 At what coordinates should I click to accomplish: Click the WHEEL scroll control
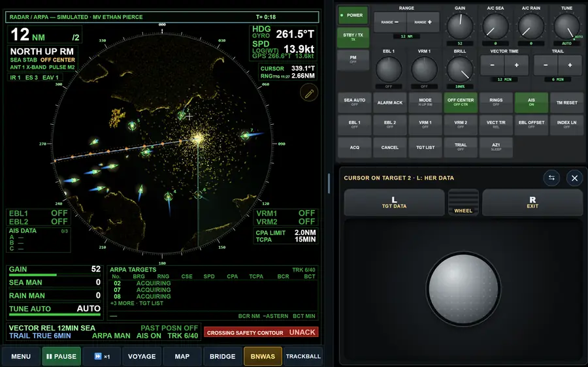463,202
